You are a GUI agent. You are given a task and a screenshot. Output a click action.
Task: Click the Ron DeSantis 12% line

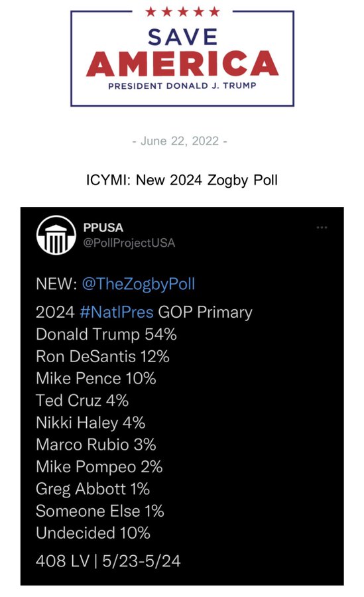click(102, 357)
